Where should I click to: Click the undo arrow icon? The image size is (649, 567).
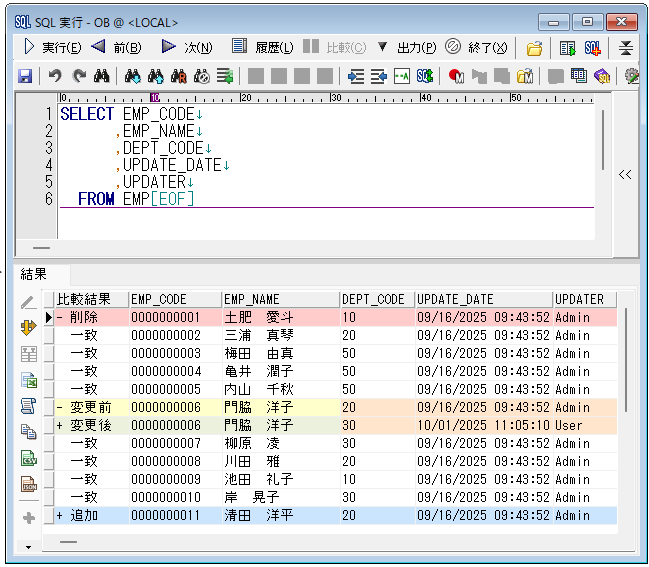point(55,76)
